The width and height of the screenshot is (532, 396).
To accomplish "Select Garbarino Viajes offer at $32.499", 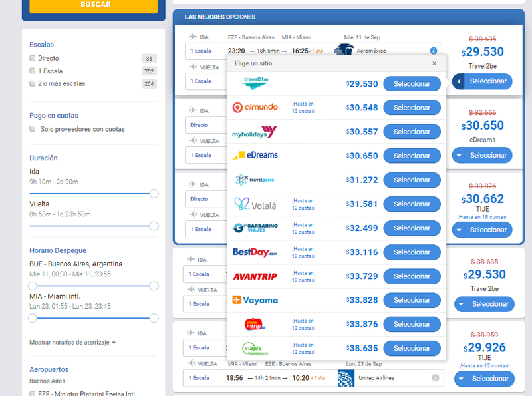I will coord(412,228).
